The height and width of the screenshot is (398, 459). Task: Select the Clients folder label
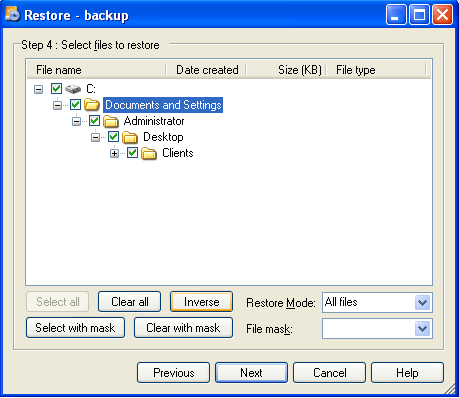click(x=178, y=153)
